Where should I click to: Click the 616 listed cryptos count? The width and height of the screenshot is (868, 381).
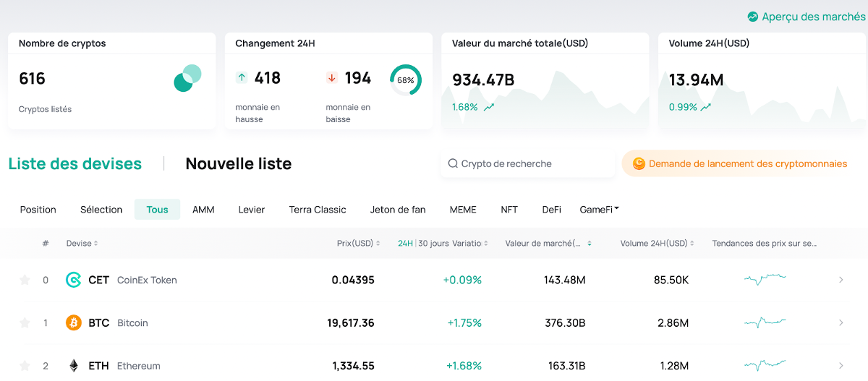(32, 79)
